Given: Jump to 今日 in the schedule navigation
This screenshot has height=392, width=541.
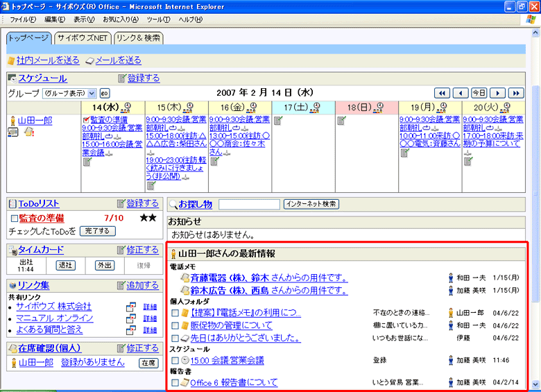Looking at the screenshot, I should point(479,93).
